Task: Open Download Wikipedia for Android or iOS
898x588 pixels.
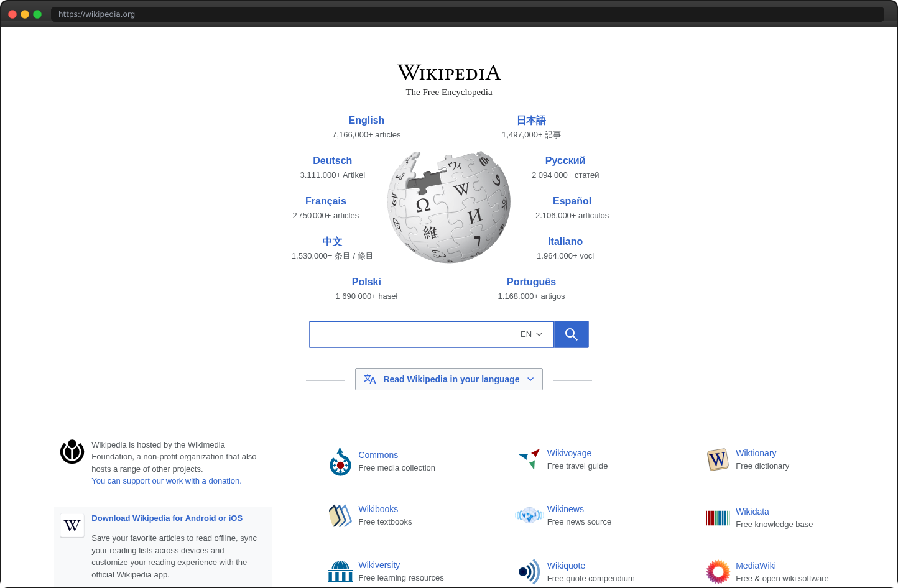Action: tap(167, 518)
